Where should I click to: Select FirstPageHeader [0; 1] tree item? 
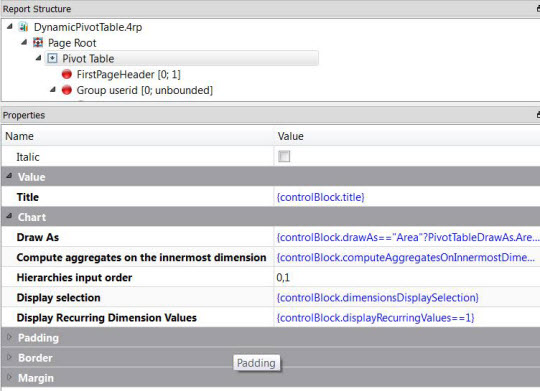tap(128, 74)
